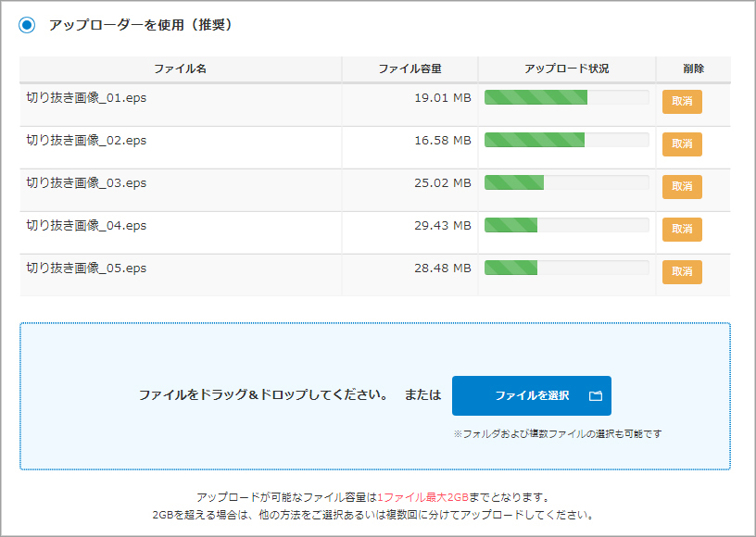Viewport: 756px width, 537px height.
Task: Click the ファイル容量 column header
Action: [409, 69]
